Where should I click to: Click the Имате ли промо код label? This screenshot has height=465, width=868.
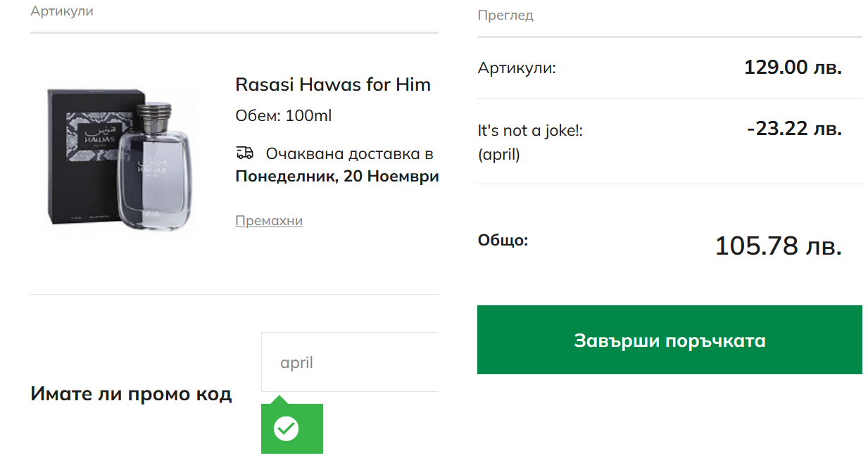tap(131, 394)
